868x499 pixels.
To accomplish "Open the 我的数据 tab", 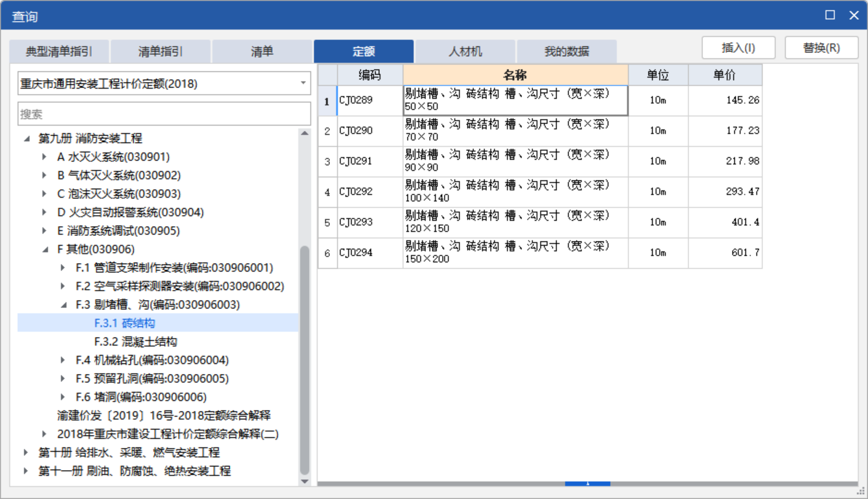I will click(x=566, y=52).
